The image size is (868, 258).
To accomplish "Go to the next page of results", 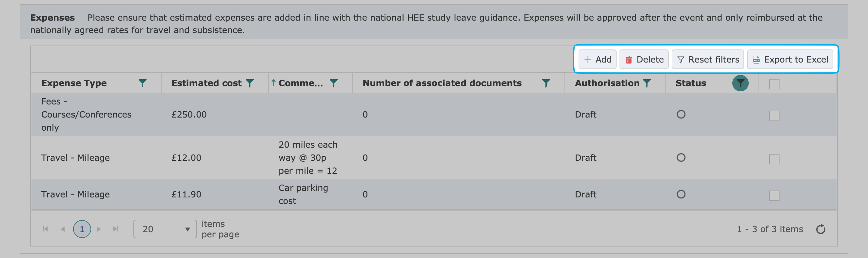I will pyautogui.click(x=99, y=229).
